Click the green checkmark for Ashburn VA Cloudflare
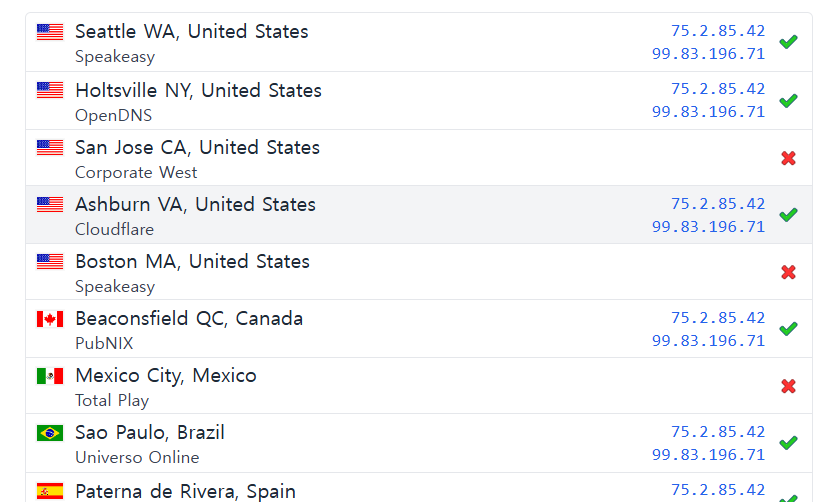826x502 pixels. pos(788,215)
